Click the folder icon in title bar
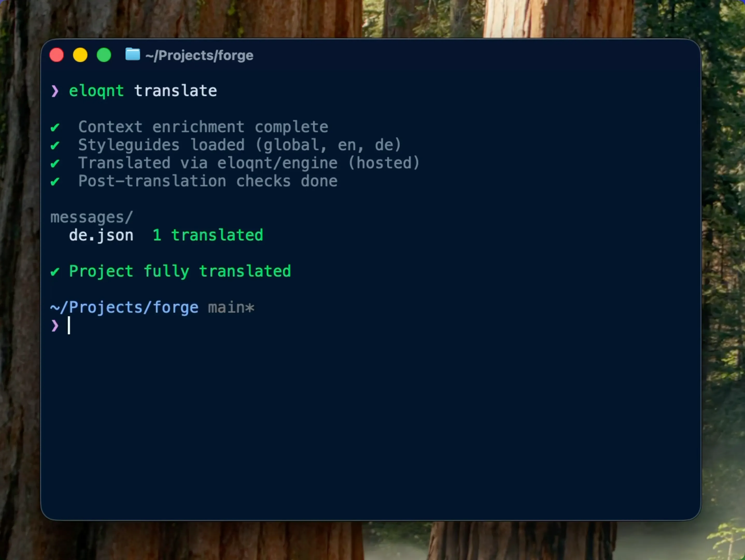 click(x=133, y=54)
